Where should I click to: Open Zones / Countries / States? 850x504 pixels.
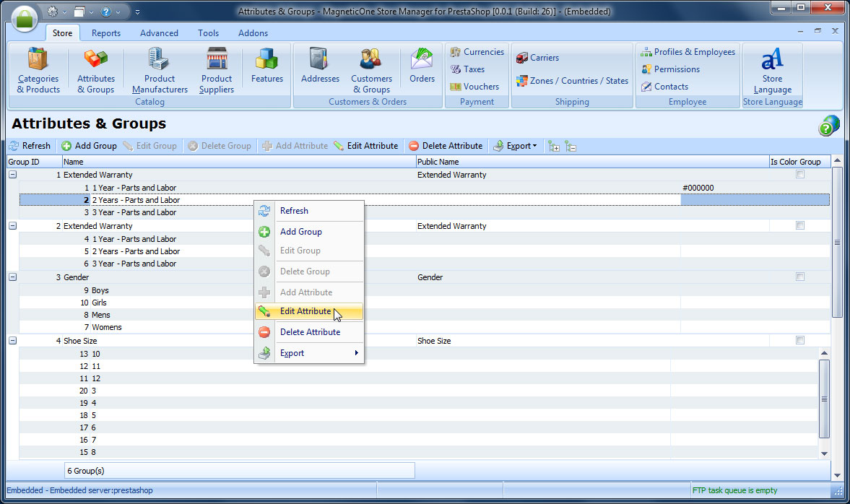click(x=572, y=81)
